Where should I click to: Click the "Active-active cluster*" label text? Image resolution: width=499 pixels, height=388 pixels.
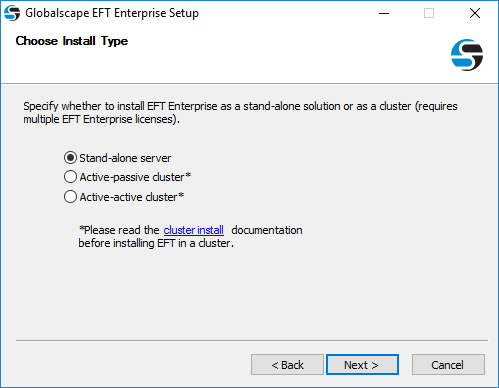point(132,197)
